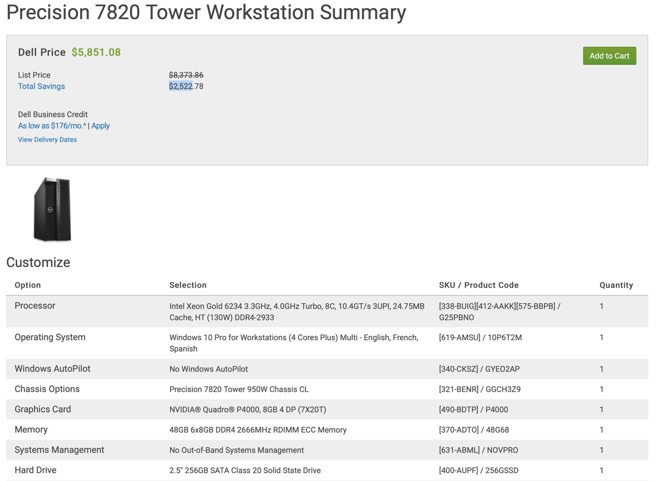Click the Systems Management option label
This screenshot has height=481, width=660.
coord(59,450)
